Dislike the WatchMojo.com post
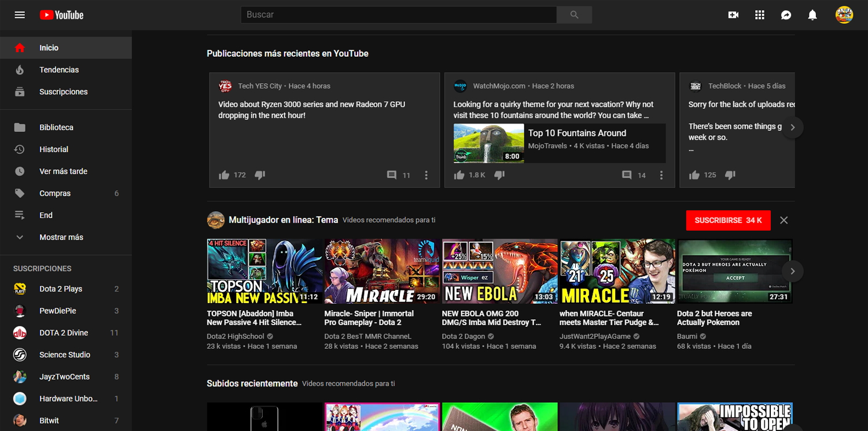Image resolution: width=868 pixels, height=431 pixels. (x=499, y=175)
